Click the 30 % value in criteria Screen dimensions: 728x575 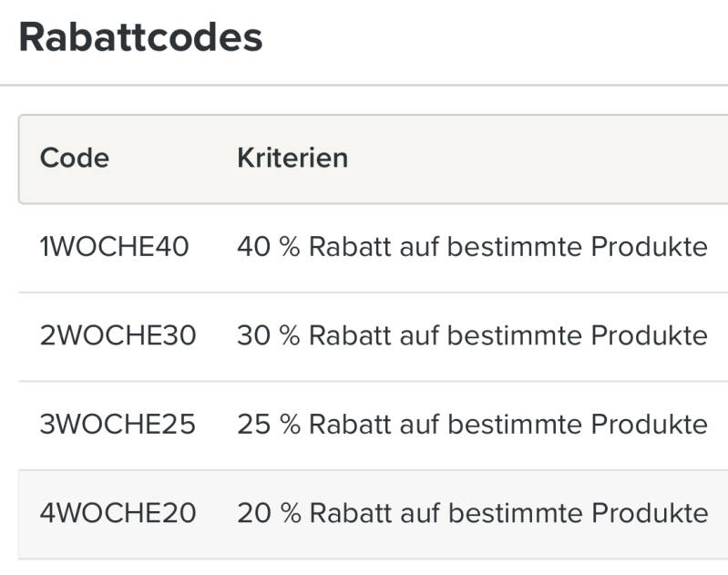coord(268,336)
